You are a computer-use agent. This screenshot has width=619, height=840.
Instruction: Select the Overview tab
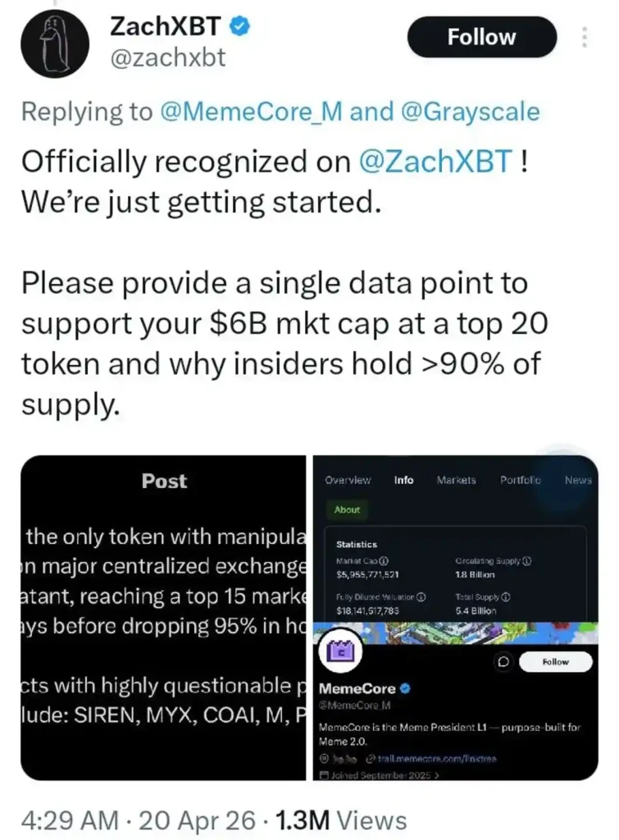347,481
